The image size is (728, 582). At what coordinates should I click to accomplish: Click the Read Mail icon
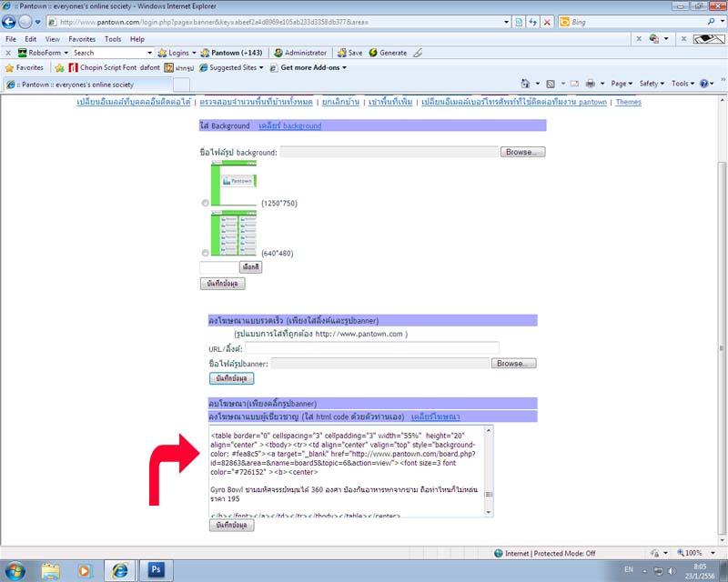tap(574, 84)
